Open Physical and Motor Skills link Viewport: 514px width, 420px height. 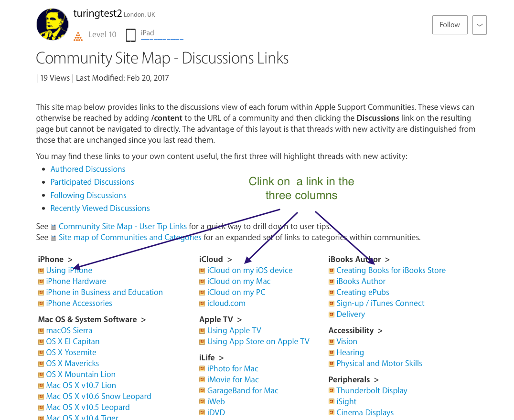click(x=379, y=363)
